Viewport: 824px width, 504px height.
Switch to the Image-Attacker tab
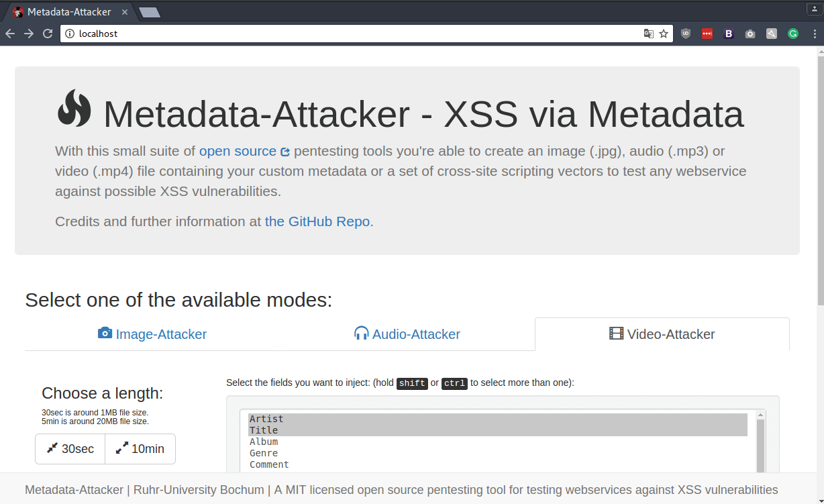coord(152,334)
